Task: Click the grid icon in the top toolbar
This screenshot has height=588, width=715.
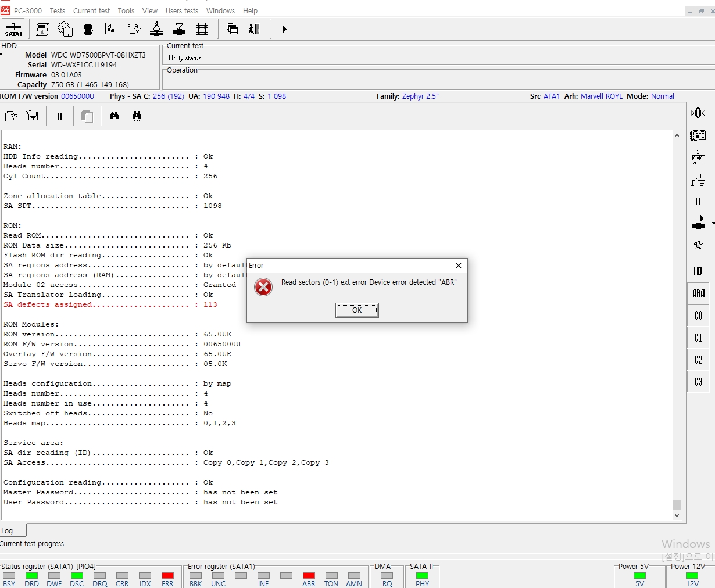Action: pos(202,29)
